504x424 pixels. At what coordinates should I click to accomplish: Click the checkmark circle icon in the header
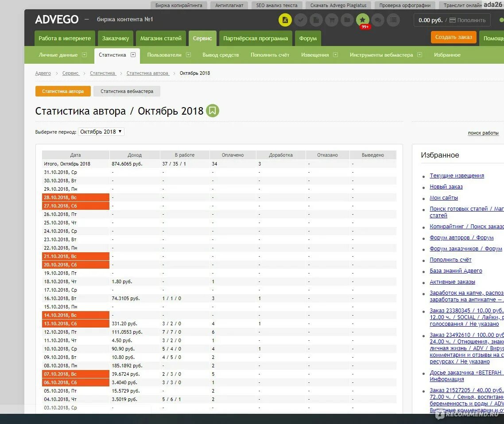click(x=301, y=20)
